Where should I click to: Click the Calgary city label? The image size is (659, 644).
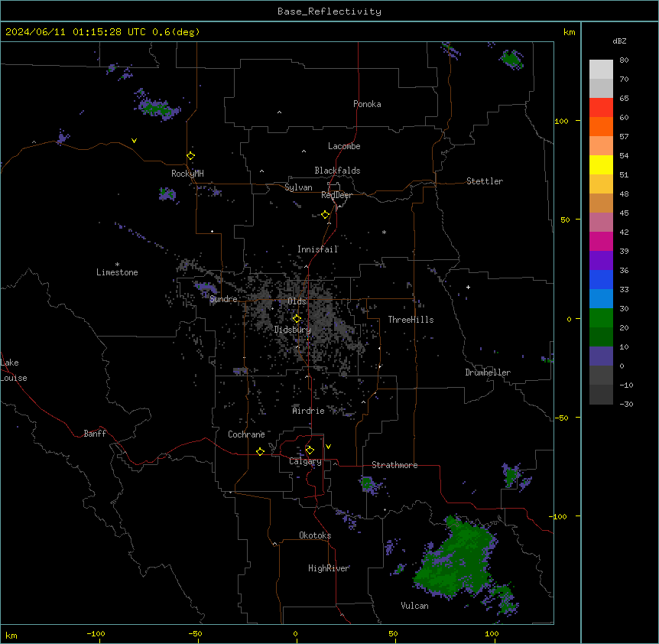(305, 461)
